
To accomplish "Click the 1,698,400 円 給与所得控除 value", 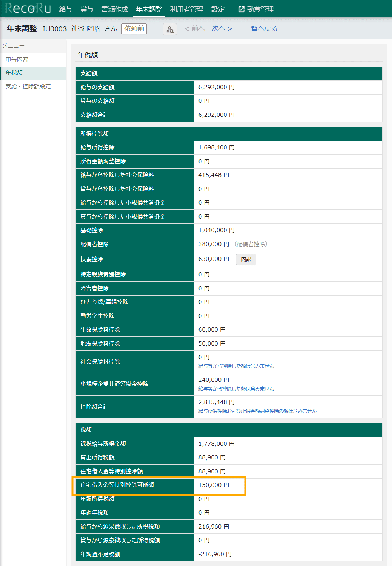I will coord(217,147).
